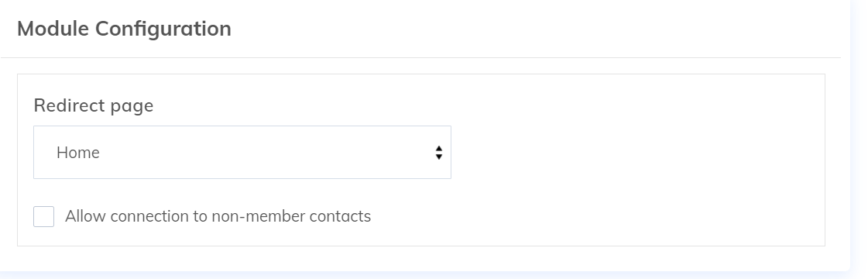Click the "Home" value in the select box
The width and height of the screenshot is (868, 279).
pos(78,153)
